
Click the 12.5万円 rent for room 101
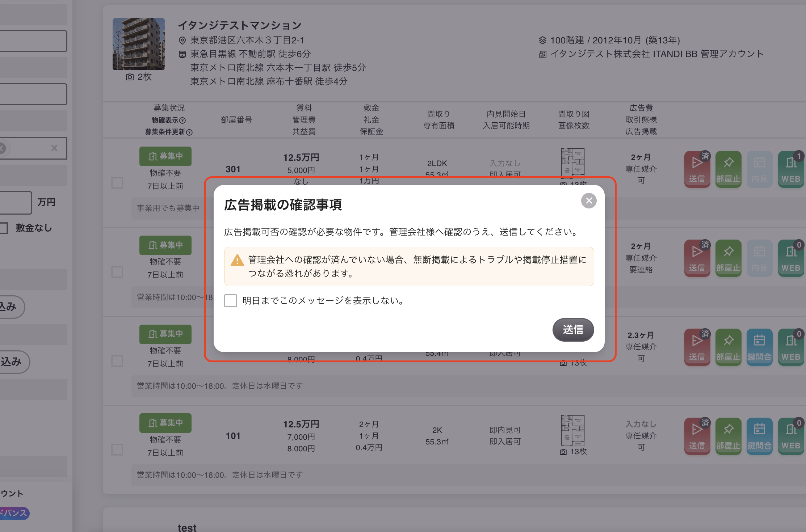(301, 424)
